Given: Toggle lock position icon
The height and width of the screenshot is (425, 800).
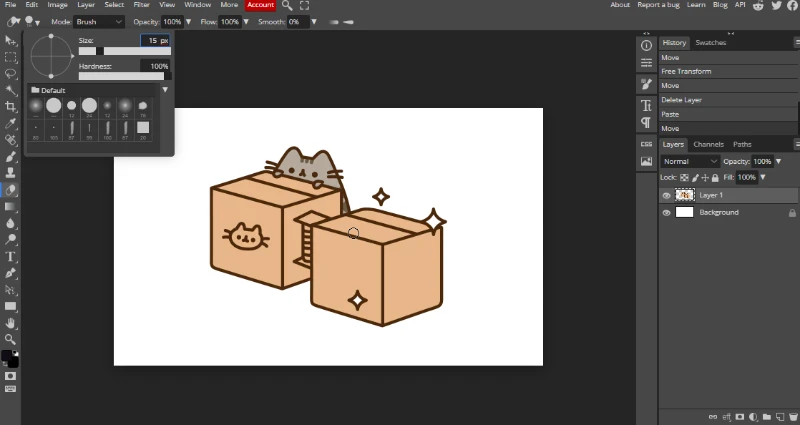Looking at the screenshot, I should tap(705, 178).
